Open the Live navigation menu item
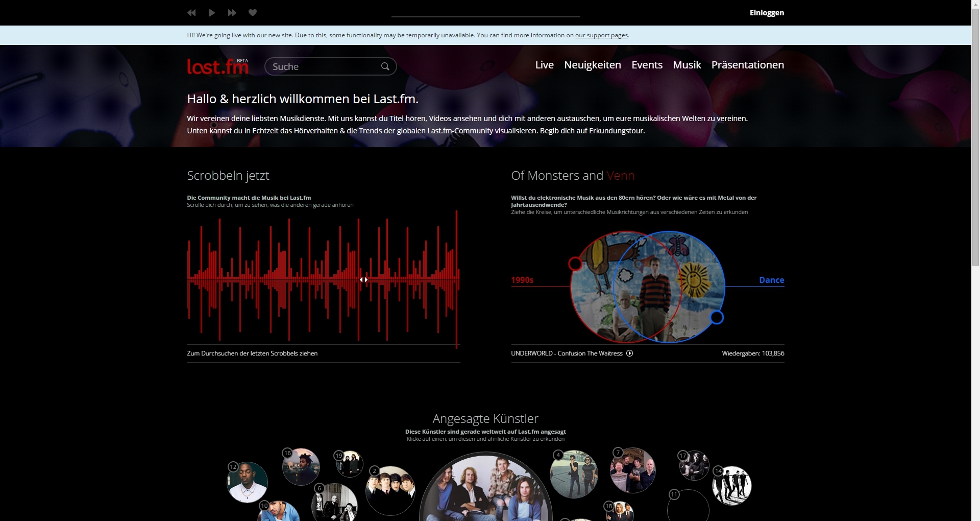Image resolution: width=980 pixels, height=521 pixels. 544,65
